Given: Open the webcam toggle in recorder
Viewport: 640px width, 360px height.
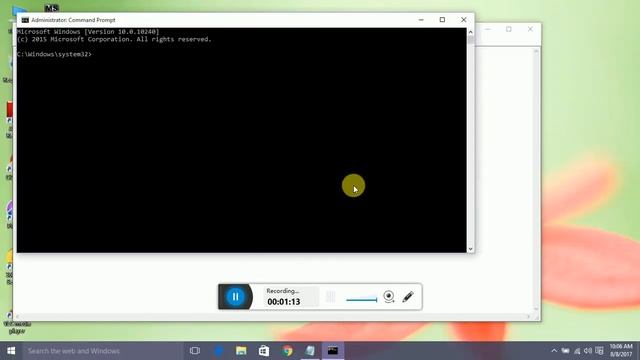Looking at the screenshot, I should (x=389, y=297).
